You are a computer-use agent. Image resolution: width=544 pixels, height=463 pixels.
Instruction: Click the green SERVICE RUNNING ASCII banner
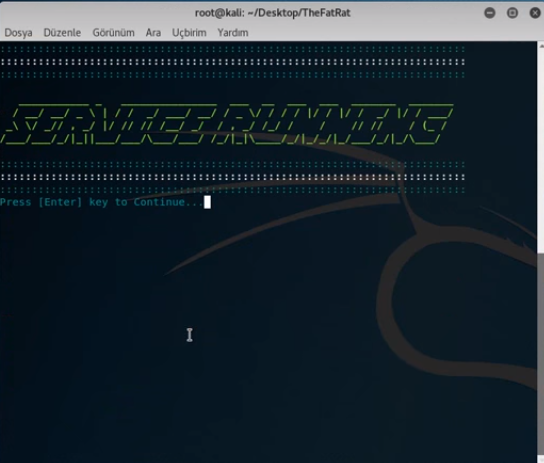[226, 124]
